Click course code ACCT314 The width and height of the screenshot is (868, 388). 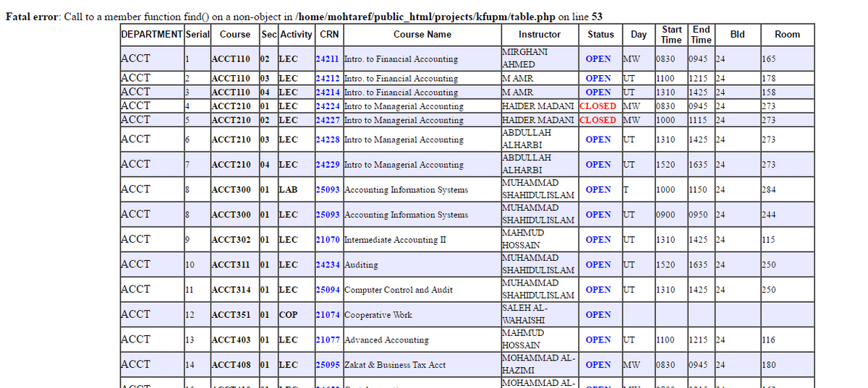click(x=231, y=290)
